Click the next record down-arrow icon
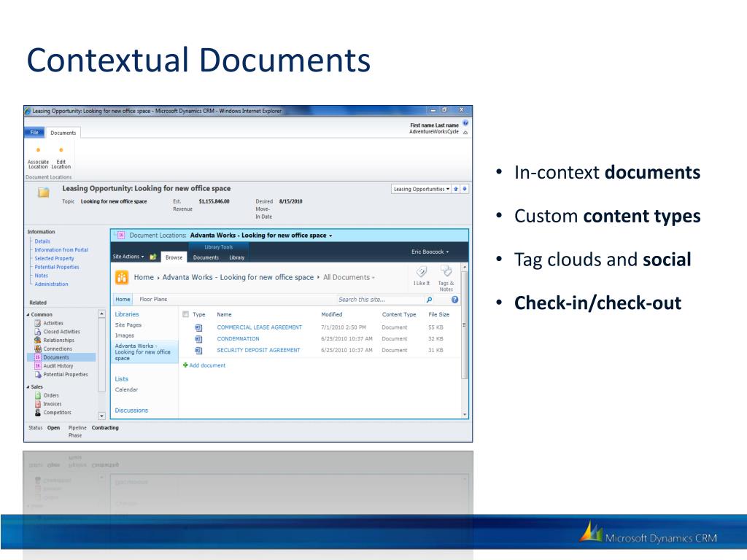The width and height of the screenshot is (747, 560). [465, 189]
